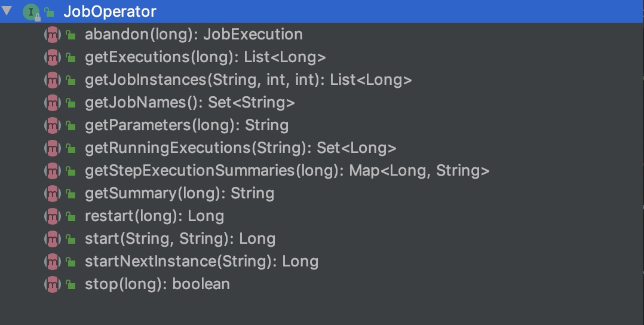Click the method icon beside getJobNames()
Screen dimensions: 644x325
coord(53,103)
